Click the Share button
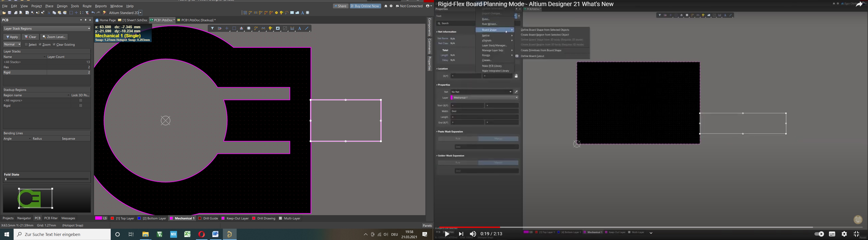The image size is (868, 240). click(x=341, y=6)
